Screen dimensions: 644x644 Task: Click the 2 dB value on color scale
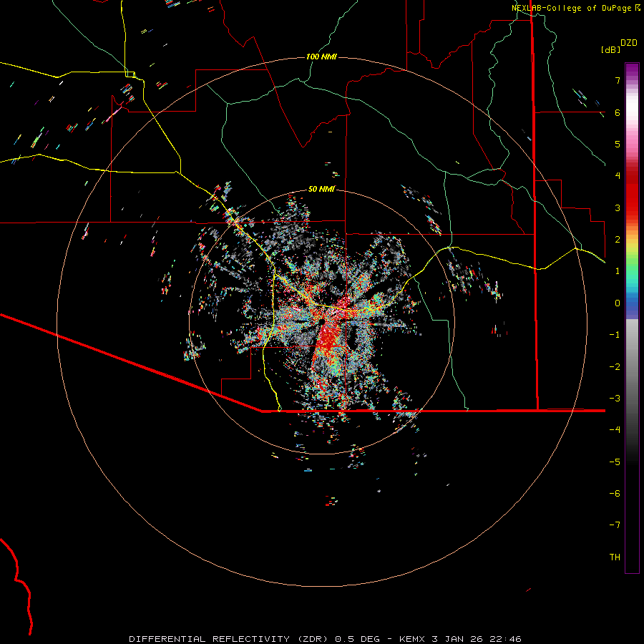tap(618, 240)
